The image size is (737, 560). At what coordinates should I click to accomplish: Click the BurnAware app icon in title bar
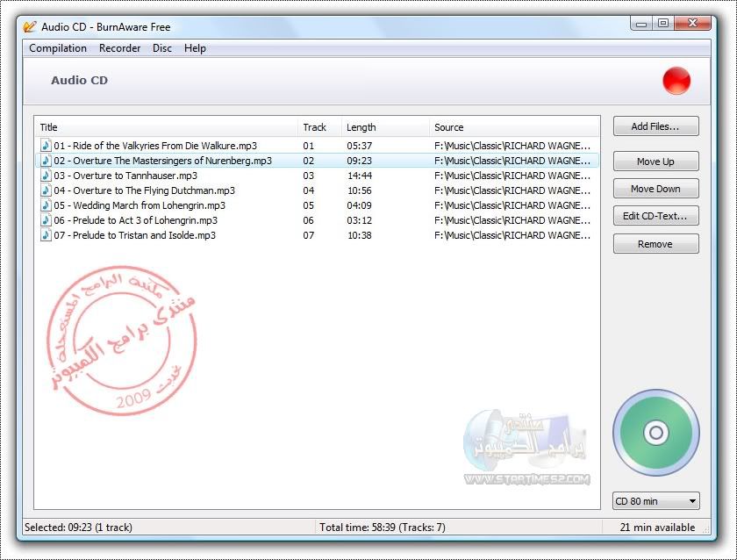click(x=30, y=27)
